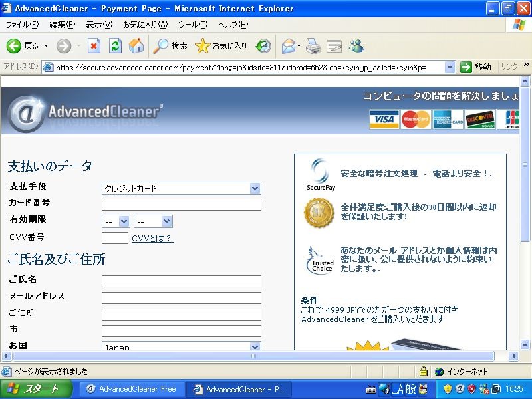The image size is (532, 399).
Task: Click the red shield tray icon
Action: (x=471, y=389)
